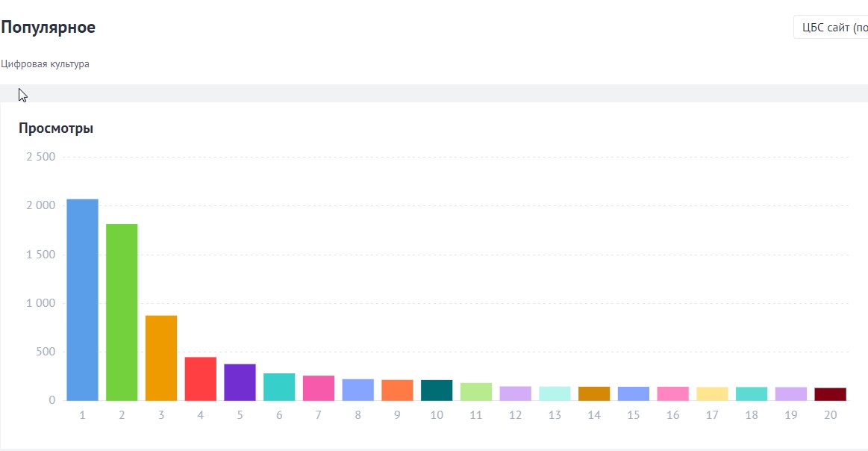Select the dark maroon bar numbered 20
Viewport: 868px width, 451px height.
pos(831,394)
